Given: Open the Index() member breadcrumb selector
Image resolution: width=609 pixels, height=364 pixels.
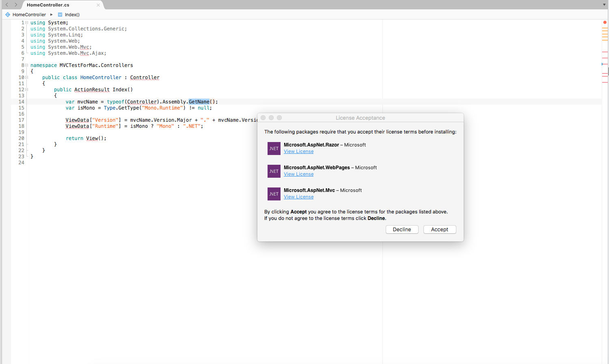Looking at the screenshot, I should coord(72,15).
